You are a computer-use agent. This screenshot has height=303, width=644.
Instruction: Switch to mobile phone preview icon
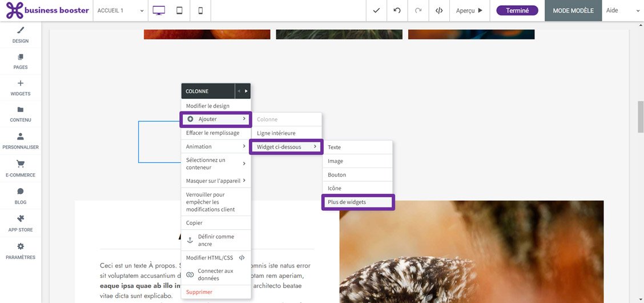(x=200, y=10)
